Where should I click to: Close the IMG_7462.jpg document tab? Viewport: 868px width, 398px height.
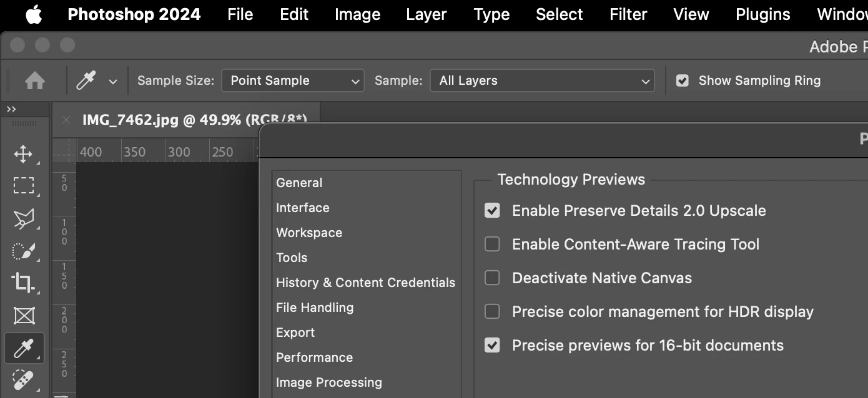(x=66, y=120)
